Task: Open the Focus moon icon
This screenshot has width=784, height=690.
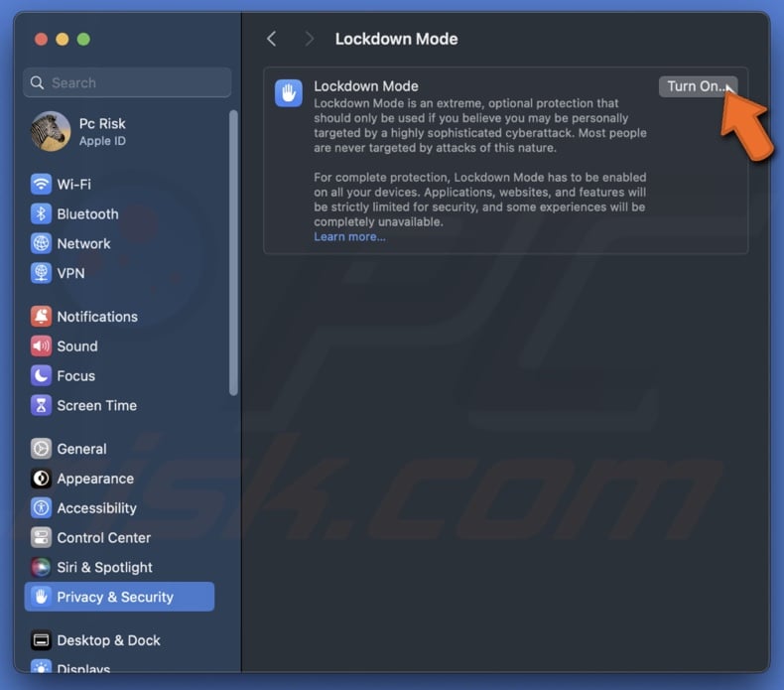Action: point(41,375)
